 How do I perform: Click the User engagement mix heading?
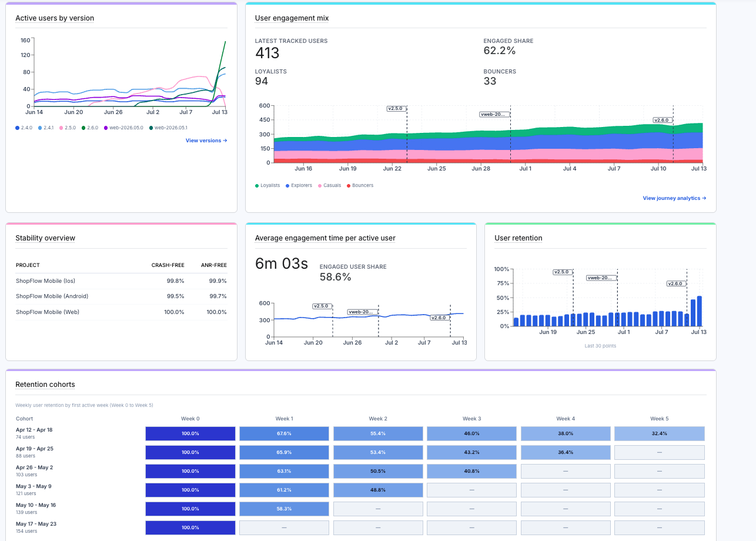[292, 18]
